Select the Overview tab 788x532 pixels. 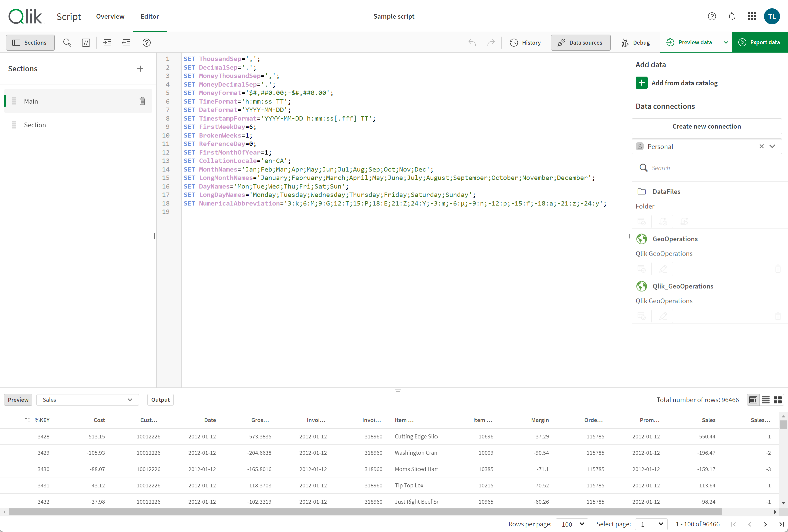[x=110, y=16]
